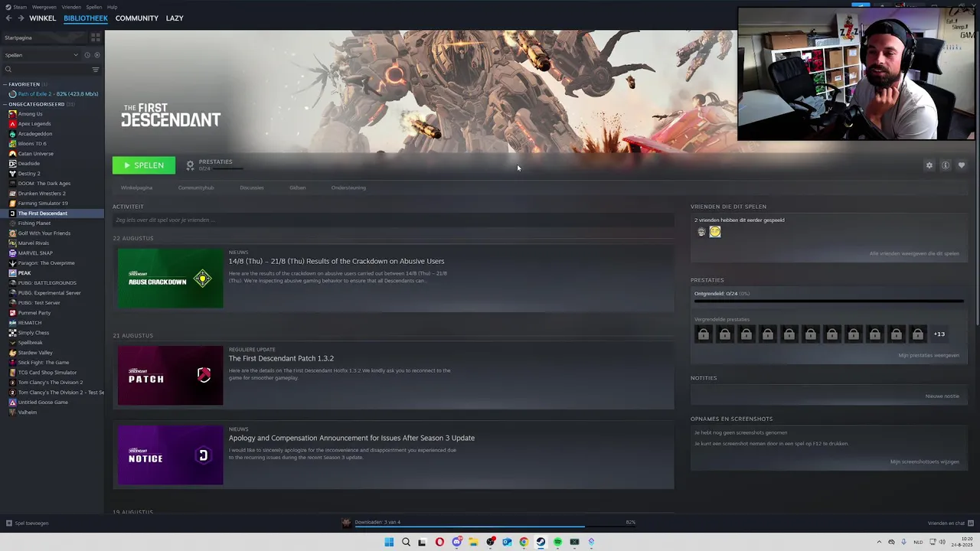
Task: Open Abuse Crackdown news thumbnail
Action: pyautogui.click(x=170, y=279)
